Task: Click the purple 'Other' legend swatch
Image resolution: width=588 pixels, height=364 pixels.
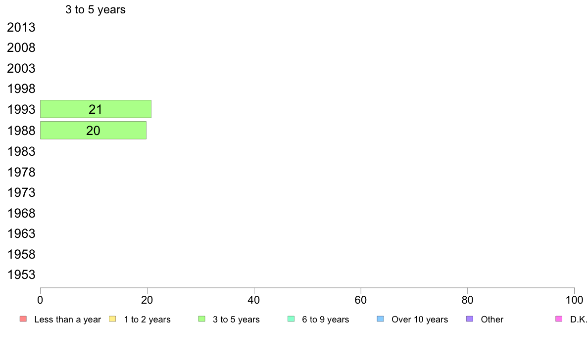Action: click(x=470, y=319)
